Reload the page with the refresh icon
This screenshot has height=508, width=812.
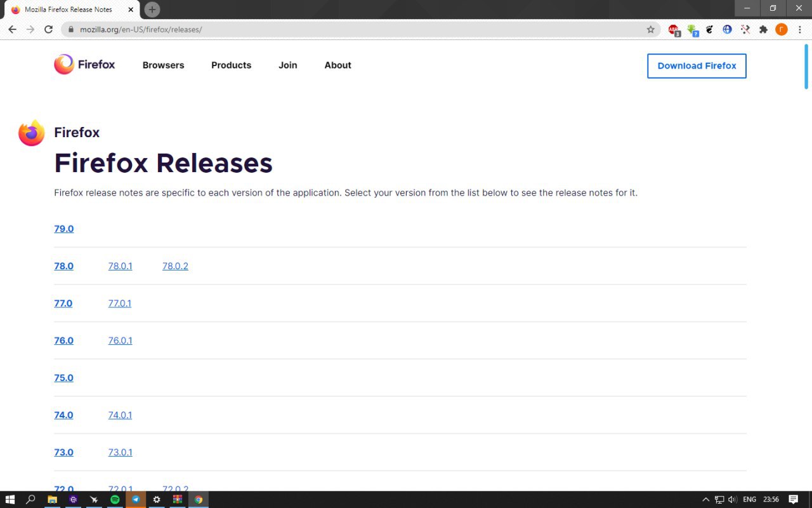click(48, 29)
